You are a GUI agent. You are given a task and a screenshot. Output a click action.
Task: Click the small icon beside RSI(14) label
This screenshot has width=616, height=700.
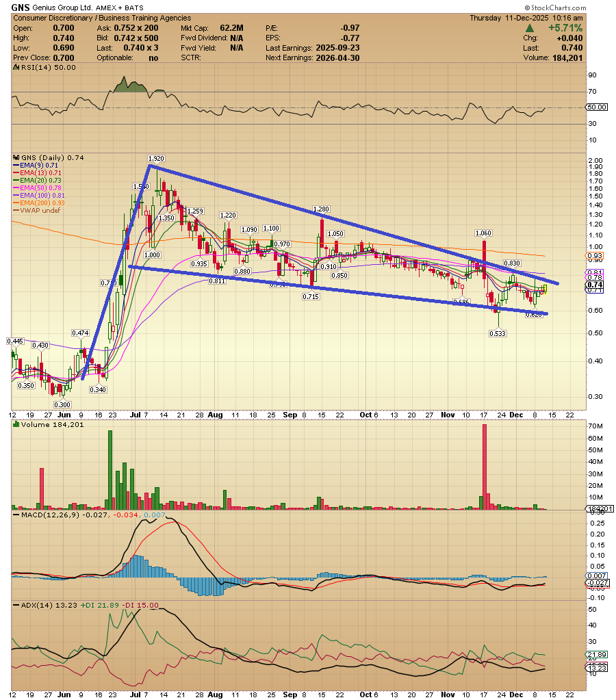(x=16, y=68)
